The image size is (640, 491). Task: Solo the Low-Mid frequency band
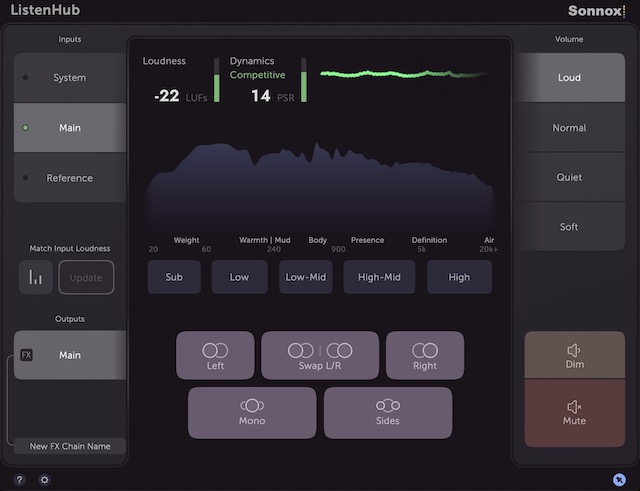305,277
